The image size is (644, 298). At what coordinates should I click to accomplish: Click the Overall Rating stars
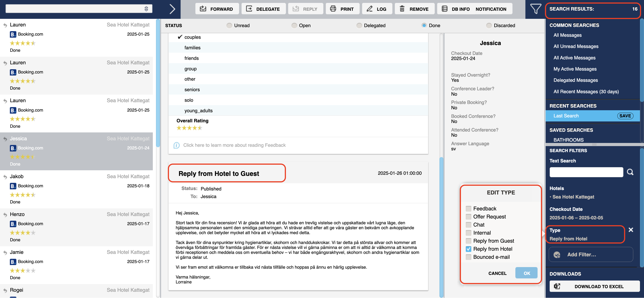[x=189, y=128]
